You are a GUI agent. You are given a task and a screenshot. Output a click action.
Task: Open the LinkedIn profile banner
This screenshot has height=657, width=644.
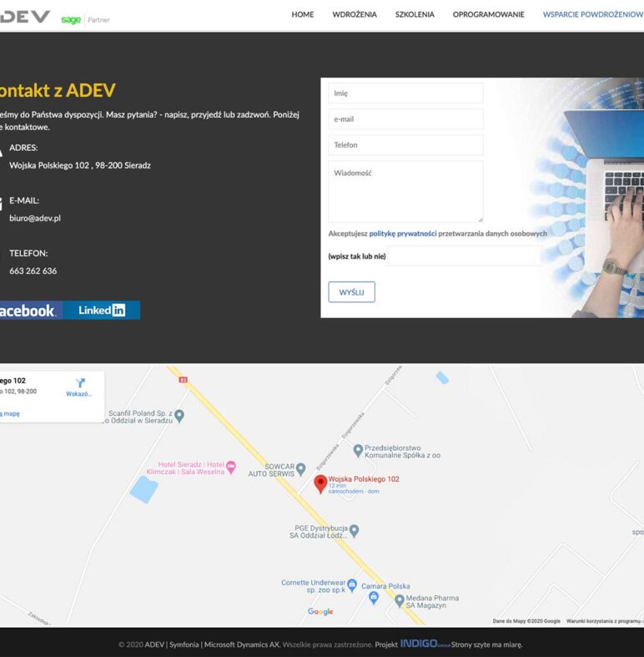(101, 310)
